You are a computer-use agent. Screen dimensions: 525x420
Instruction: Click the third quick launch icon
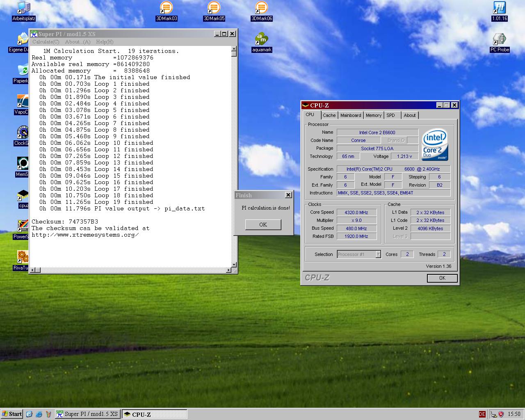(x=48, y=414)
